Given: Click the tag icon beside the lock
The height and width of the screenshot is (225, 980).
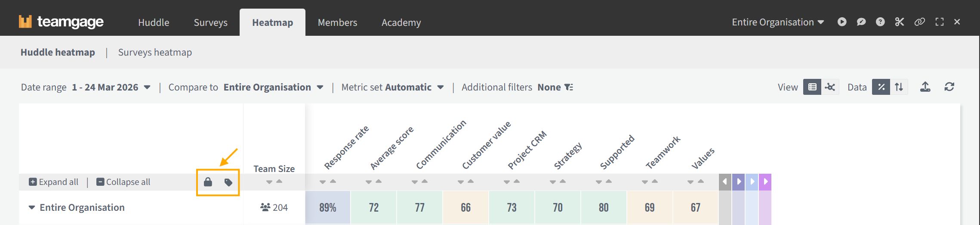Looking at the screenshot, I should click(x=228, y=182).
